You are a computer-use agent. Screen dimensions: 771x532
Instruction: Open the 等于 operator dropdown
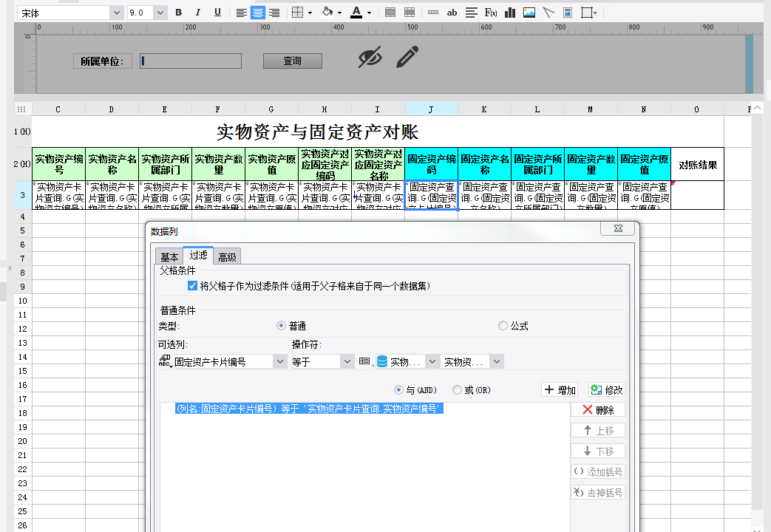[x=347, y=361]
